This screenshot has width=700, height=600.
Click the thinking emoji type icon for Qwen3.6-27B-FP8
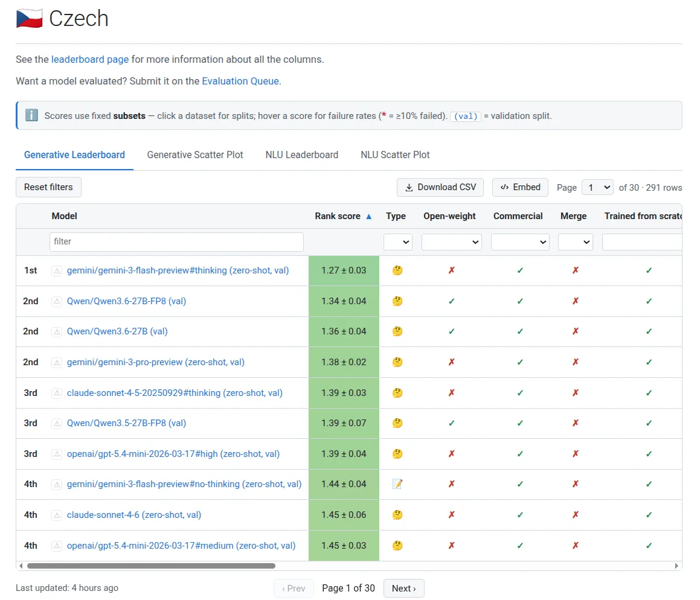click(x=397, y=301)
